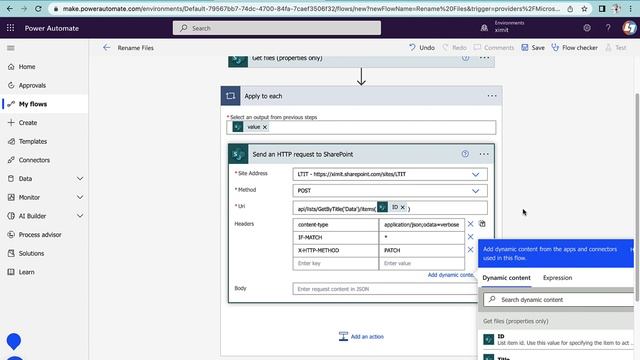Click Search dynamic content box
The width and height of the screenshot is (640, 360).
pyautogui.click(x=559, y=300)
